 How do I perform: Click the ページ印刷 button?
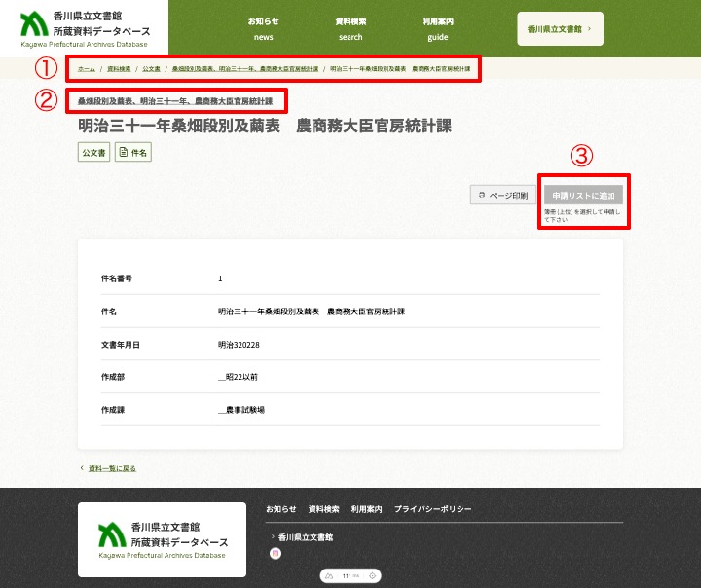click(503, 195)
